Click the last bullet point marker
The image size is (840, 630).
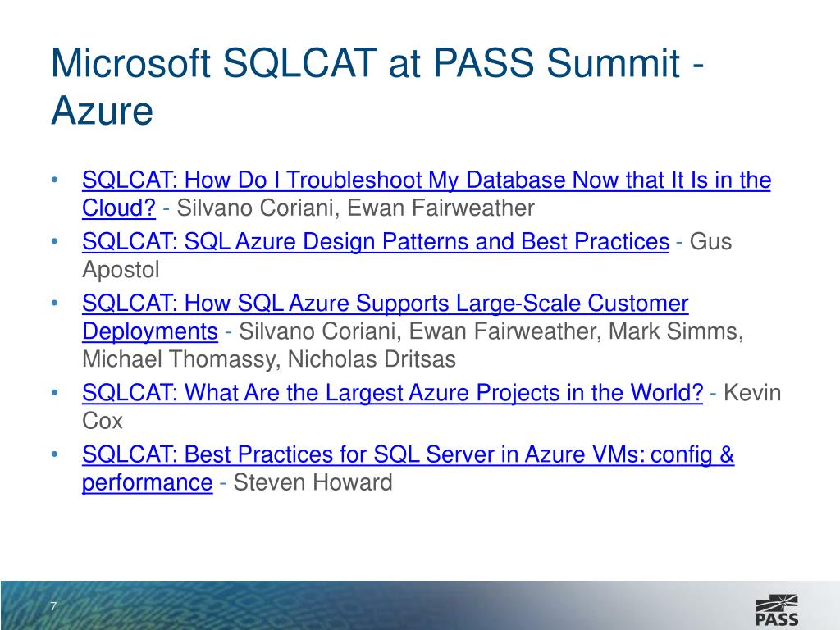click(x=54, y=454)
